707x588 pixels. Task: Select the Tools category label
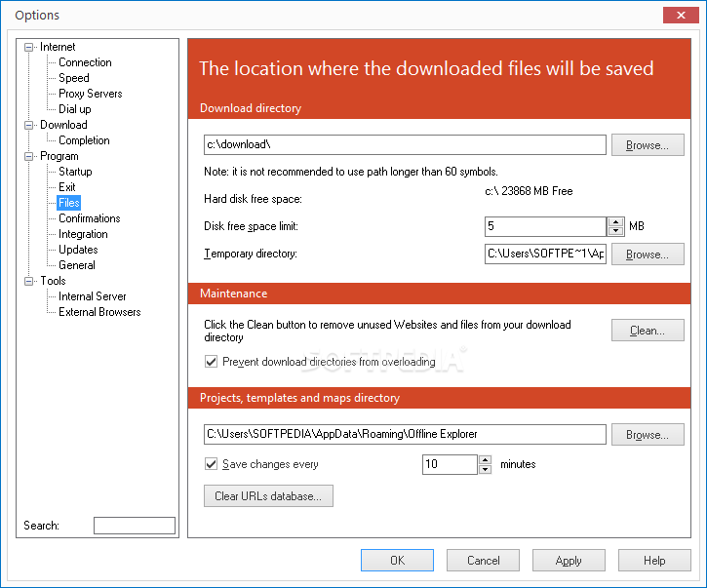pos(53,281)
